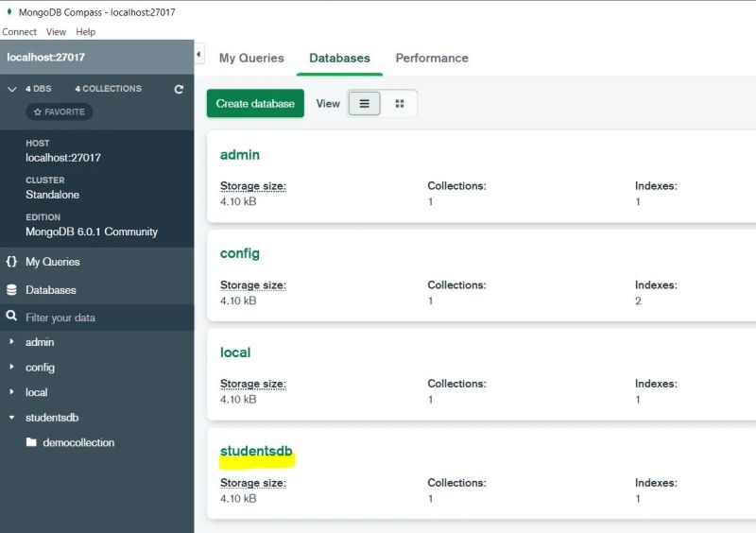The width and height of the screenshot is (756, 533).
Task: Open Databases in the sidebar
Action: (51, 290)
